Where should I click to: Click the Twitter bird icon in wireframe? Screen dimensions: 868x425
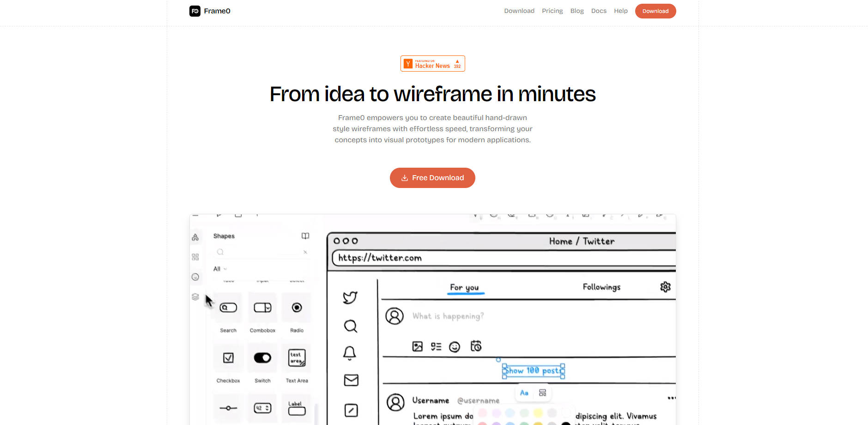350,297
